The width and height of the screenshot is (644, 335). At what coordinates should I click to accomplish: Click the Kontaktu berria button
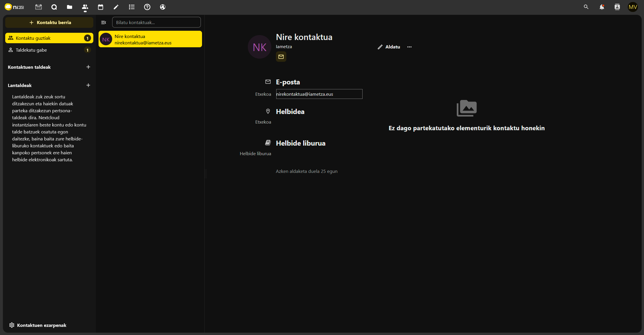click(x=49, y=22)
